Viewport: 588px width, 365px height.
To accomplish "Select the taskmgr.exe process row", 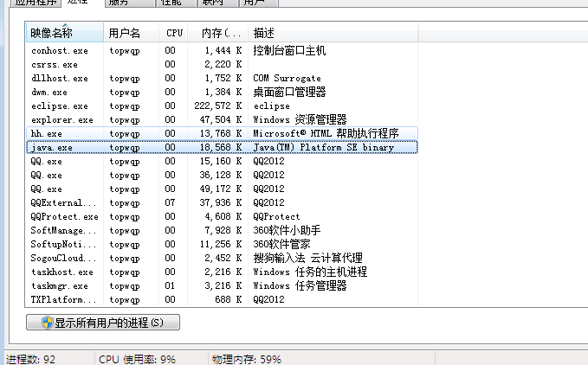I will click(x=222, y=286).
